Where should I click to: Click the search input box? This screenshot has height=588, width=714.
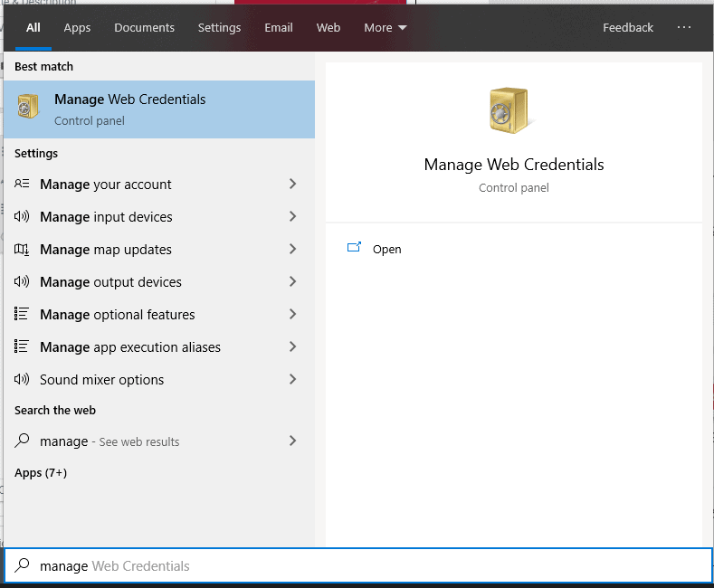(x=362, y=566)
